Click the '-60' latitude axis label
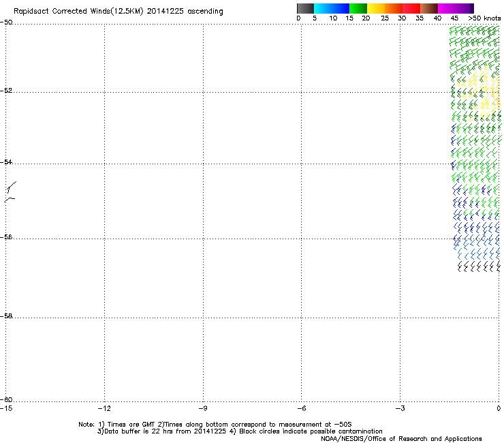504x443 pixels. point(6,399)
